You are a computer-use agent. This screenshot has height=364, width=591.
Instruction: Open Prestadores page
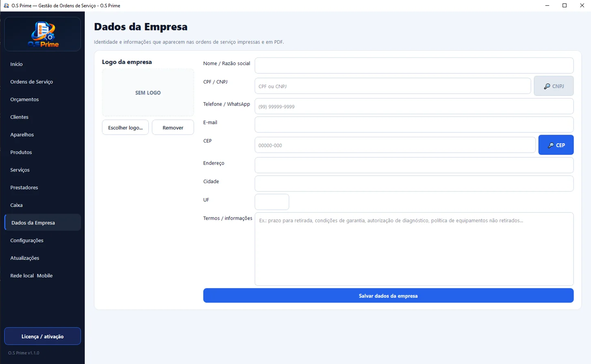42,187
